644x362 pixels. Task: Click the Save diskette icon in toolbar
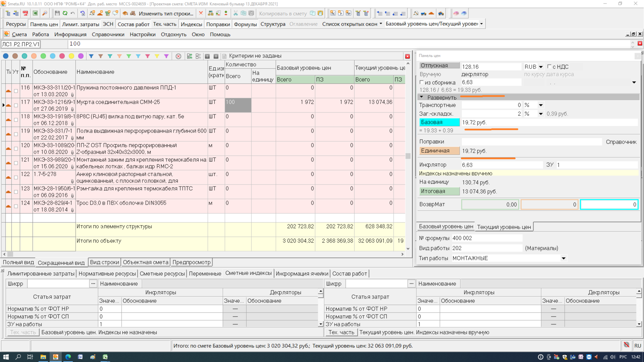(x=57, y=13)
